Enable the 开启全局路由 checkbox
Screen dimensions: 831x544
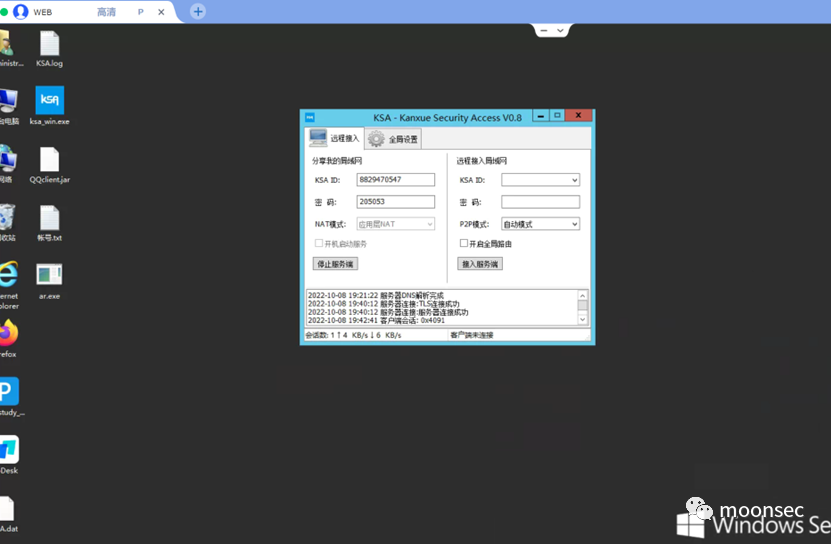pyautogui.click(x=464, y=243)
